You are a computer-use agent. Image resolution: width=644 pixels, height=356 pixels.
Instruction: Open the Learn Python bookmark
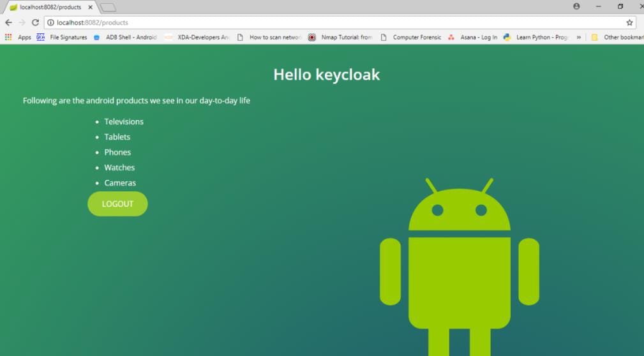point(535,38)
